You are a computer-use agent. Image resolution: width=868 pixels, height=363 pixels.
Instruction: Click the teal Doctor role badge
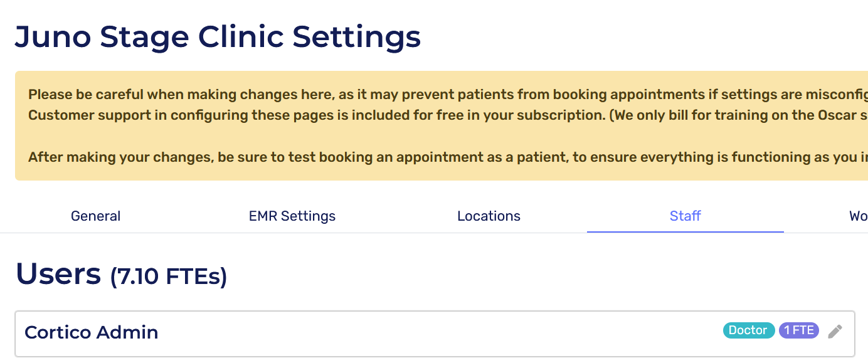748,330
